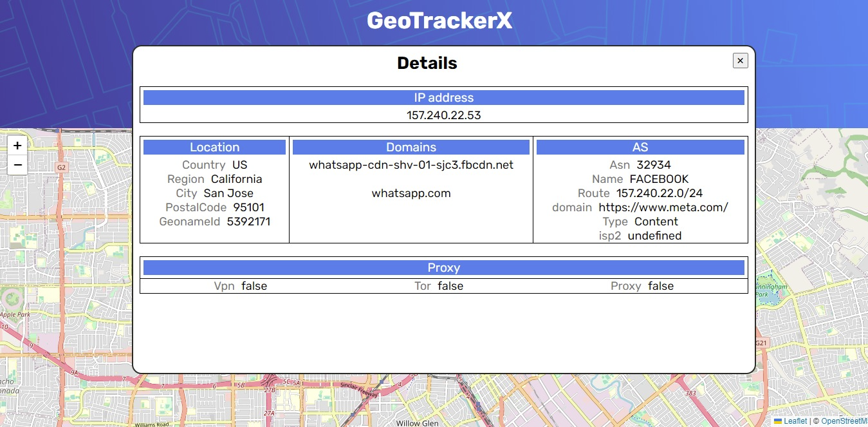Select the Proxy false value in the bottom row
The height and width of the screenshot is (427, 868).
click(x=661, y=286)
